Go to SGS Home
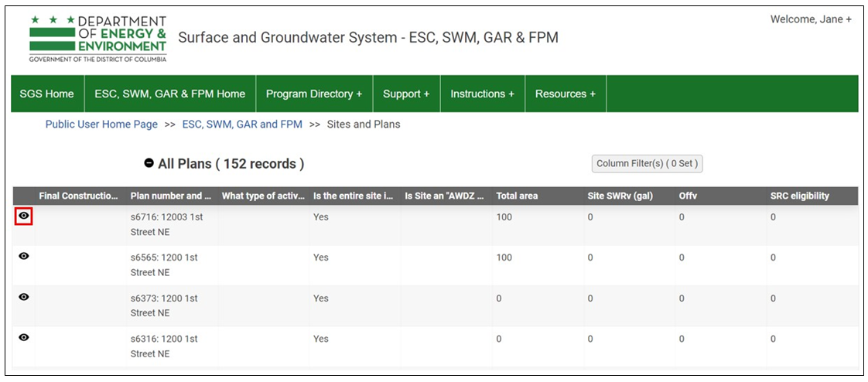868x382 pixels. coord(47,94)
